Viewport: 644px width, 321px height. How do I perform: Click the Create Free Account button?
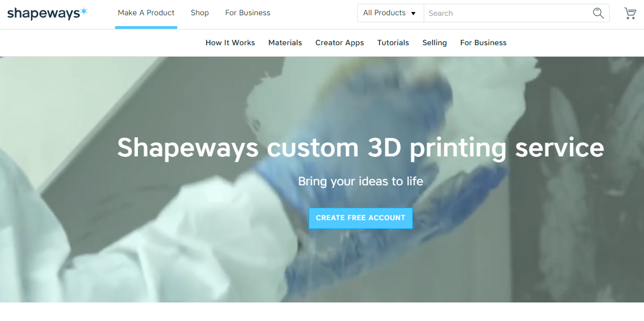click(360, 218)
